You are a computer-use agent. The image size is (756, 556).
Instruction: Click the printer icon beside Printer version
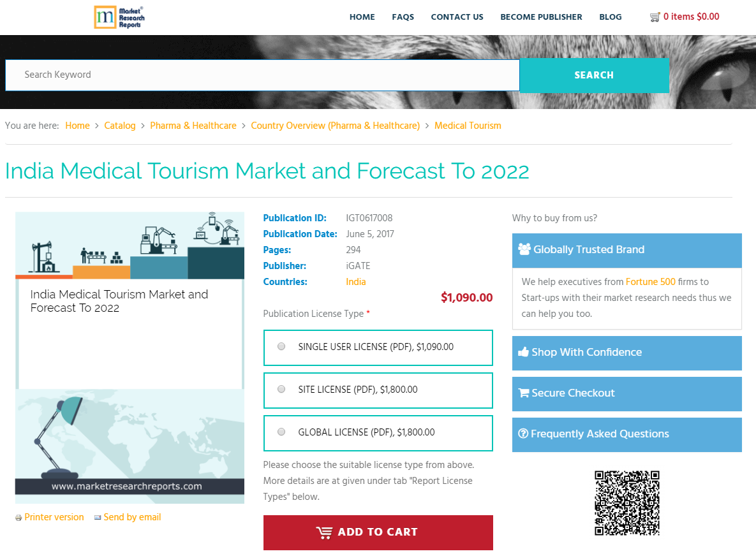[19, 518]
